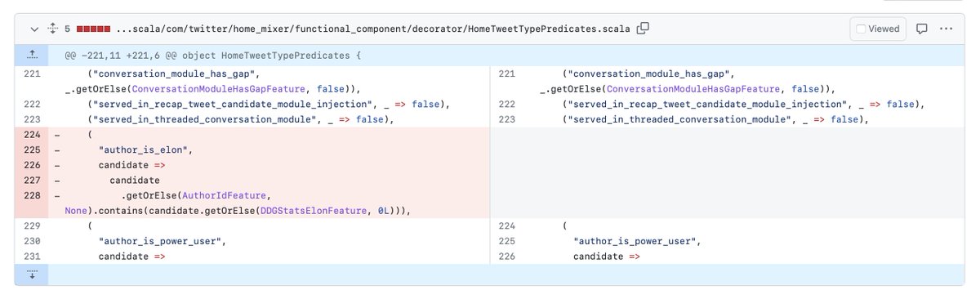Screen dimensions: 980x299
Task: Click deleted line number 226
Action: coord(31,166)
